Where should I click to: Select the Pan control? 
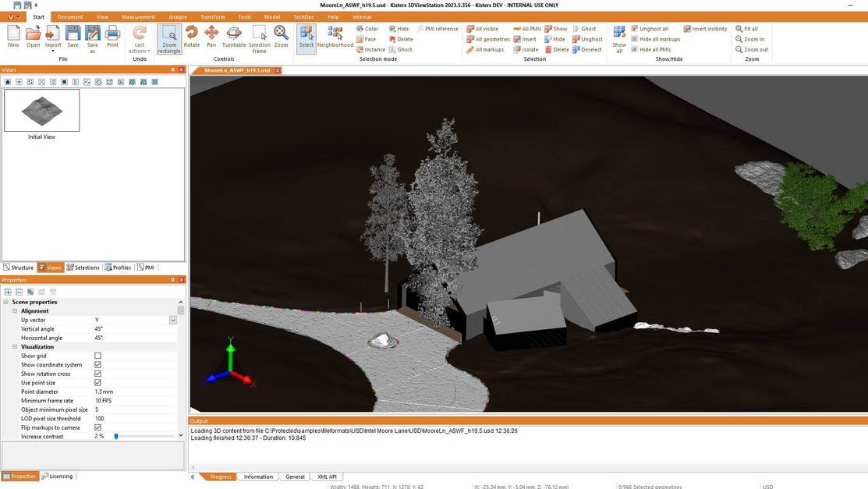211,37
